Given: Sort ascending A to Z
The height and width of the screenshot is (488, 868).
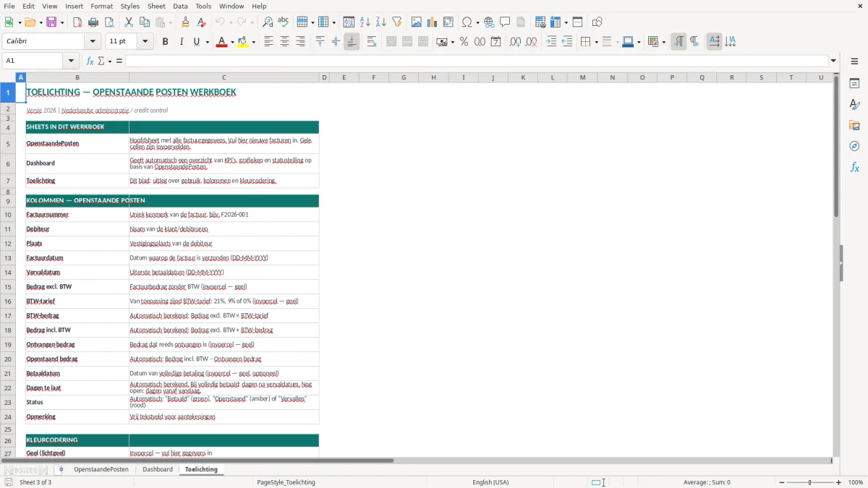Looking at the screenshot, I should pyautogui.click(x=365, y=22).
